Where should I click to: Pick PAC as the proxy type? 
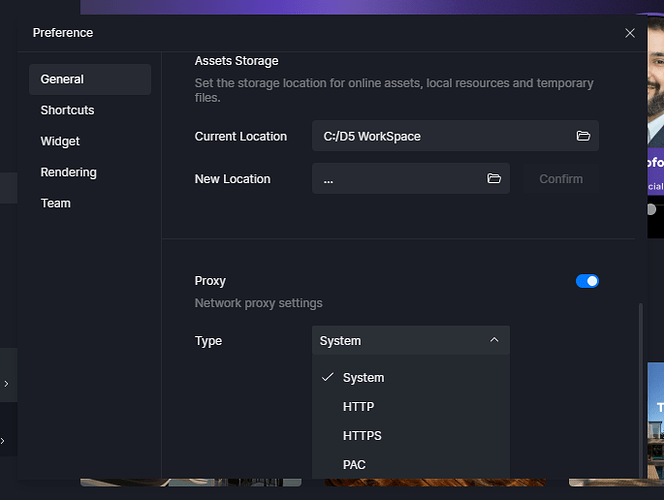pos(354,465)
